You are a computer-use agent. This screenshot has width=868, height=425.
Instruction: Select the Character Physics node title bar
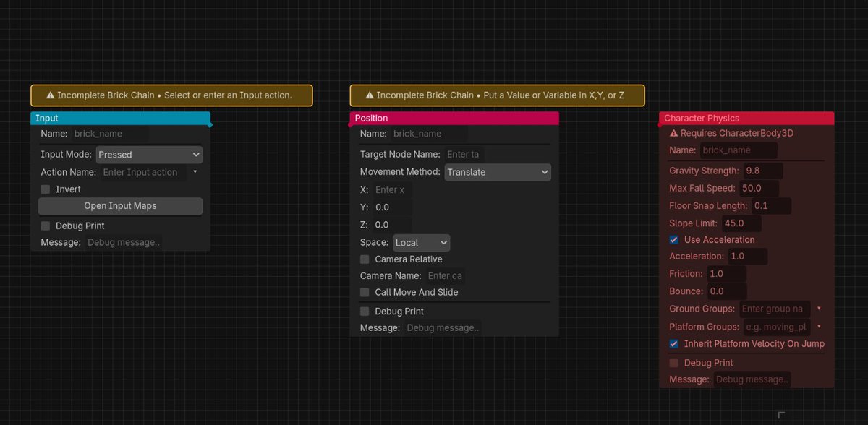pyautogui.click(x=746, y=118)
